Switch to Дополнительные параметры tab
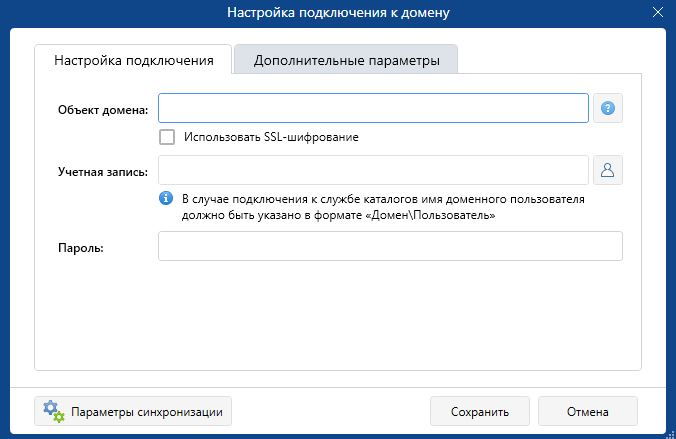This screenshot has width=676, height=439. click(x=346, y=60)
